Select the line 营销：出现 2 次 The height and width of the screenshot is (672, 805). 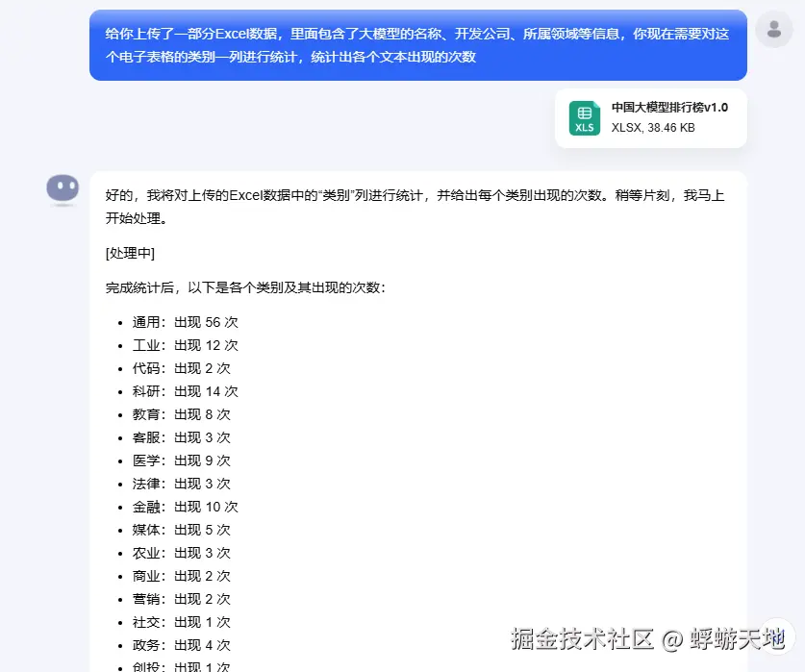pos(181,600)
